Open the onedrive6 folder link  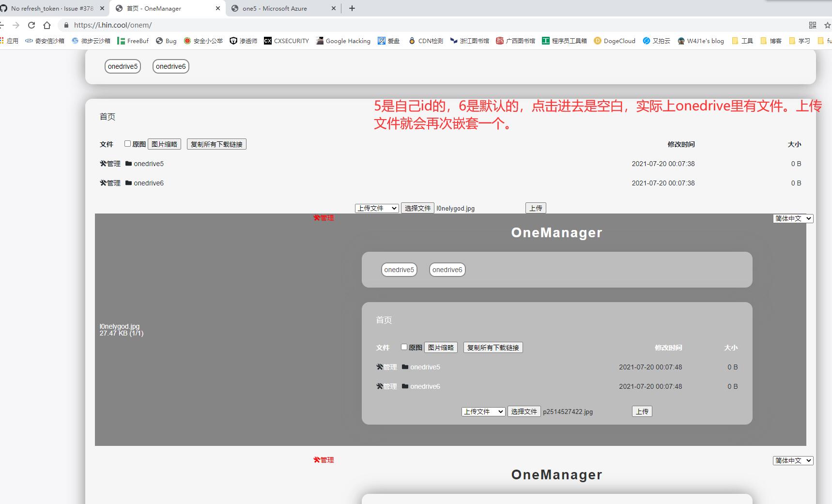(x=149, y=183)
